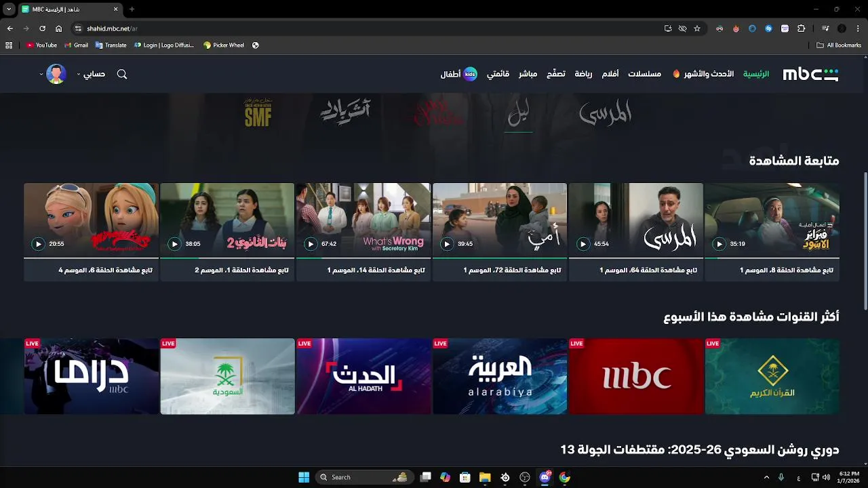Click the crossed-eye icon in the address bar

point(683,28)
